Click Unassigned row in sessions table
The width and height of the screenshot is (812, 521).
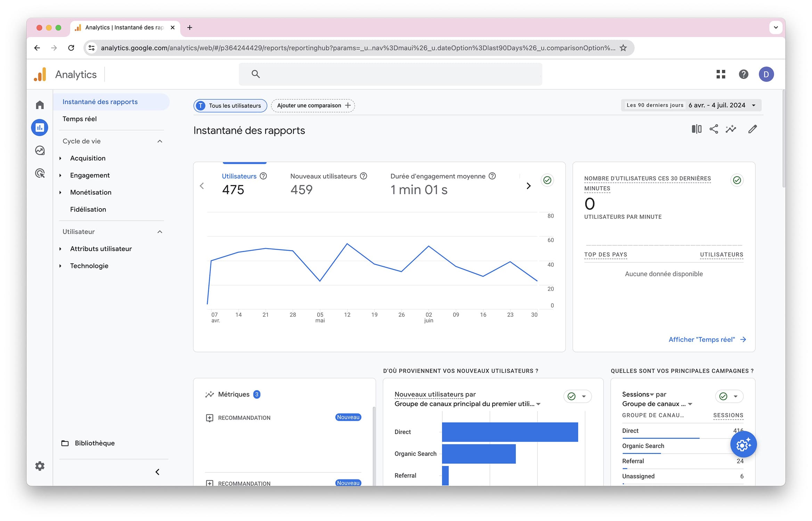(x=682, y=477)
